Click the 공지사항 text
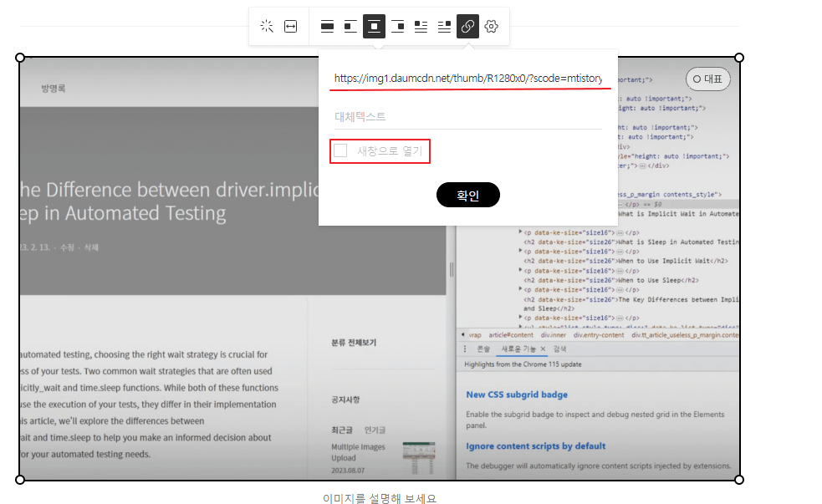The width and height of the screenshot is (822, 504). pyautogui.click(x=345, y=400)
